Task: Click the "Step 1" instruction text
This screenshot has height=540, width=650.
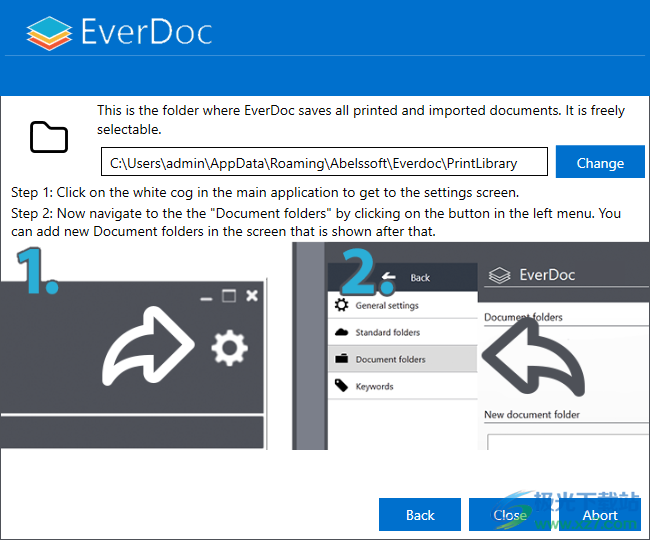Action: [x=265, y=192]
